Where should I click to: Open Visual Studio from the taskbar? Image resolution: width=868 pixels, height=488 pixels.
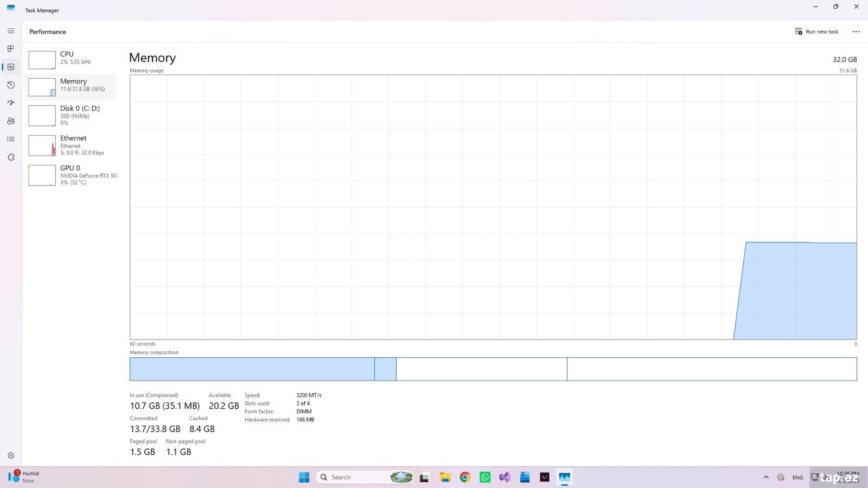pyautogui.click(x=505, y=477)
